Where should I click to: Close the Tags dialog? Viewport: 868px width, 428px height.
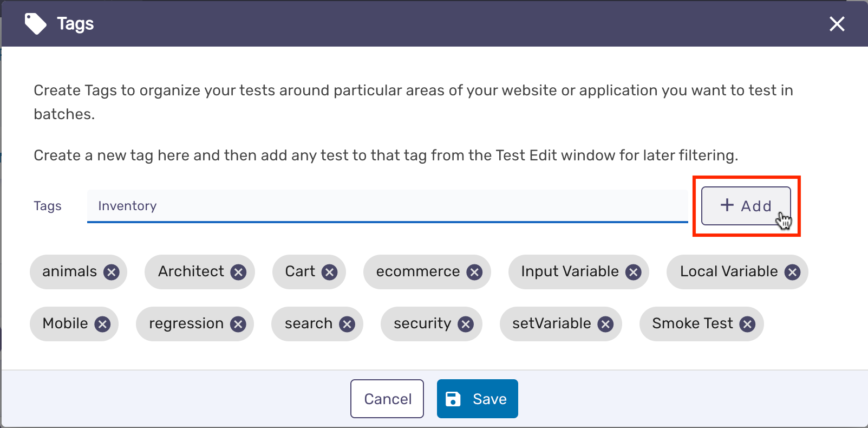point(837,24)
